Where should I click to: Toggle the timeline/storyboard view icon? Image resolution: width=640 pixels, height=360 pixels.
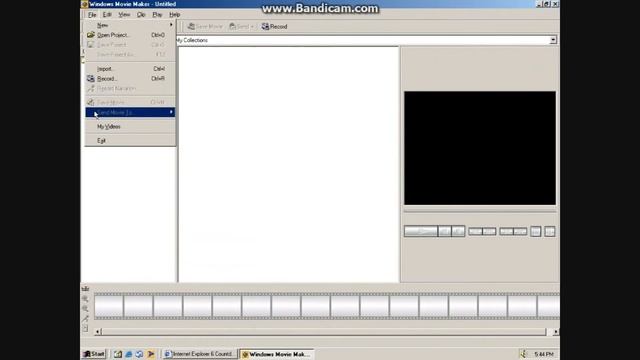coord(85,289)
